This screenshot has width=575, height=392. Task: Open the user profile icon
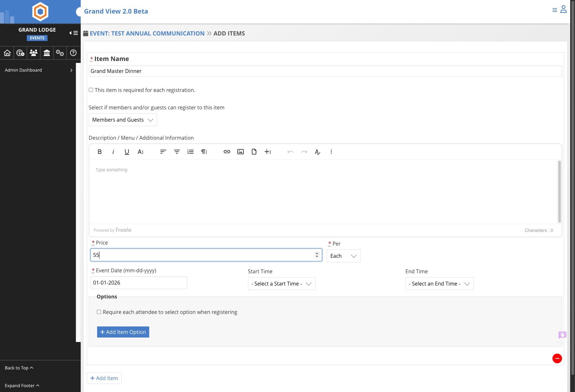pos(563,9)
